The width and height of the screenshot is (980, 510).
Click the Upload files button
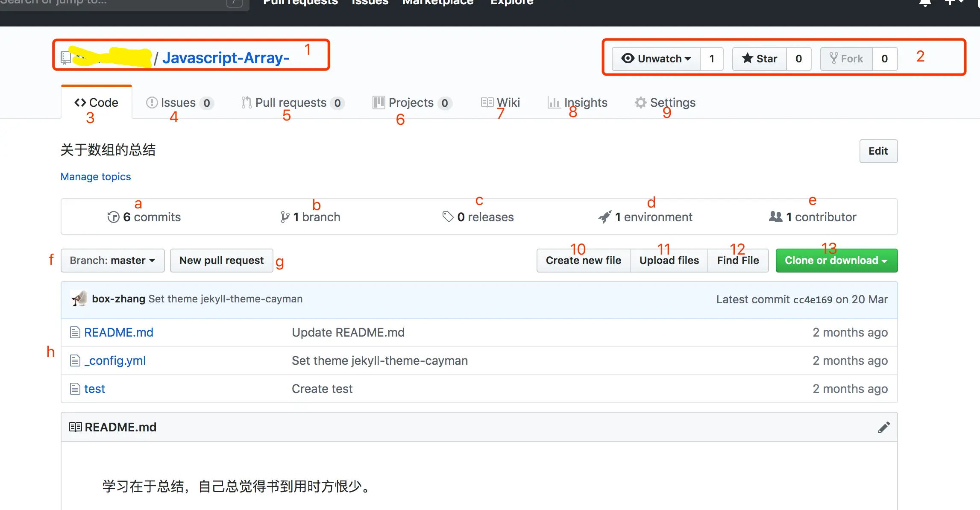tap(669, 261)
